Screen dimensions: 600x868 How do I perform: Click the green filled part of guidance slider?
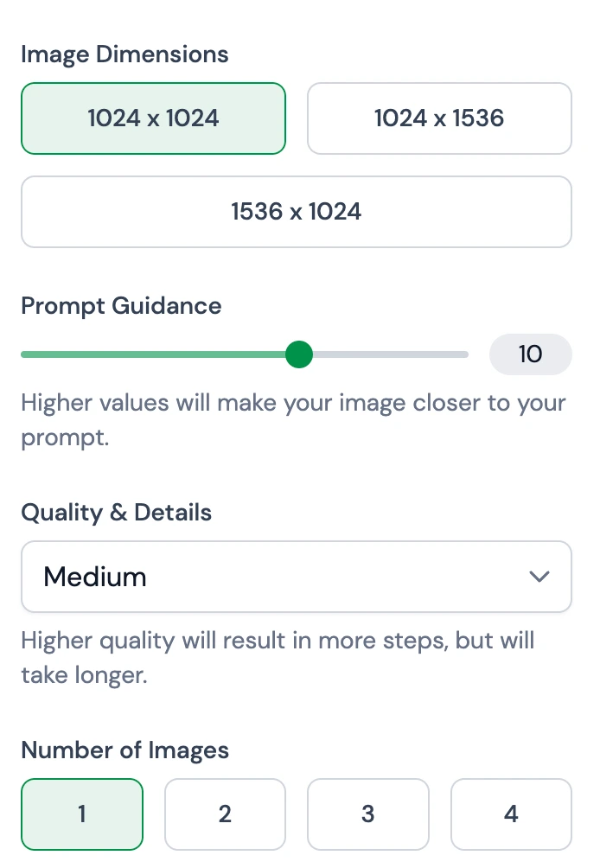(156, 354)
